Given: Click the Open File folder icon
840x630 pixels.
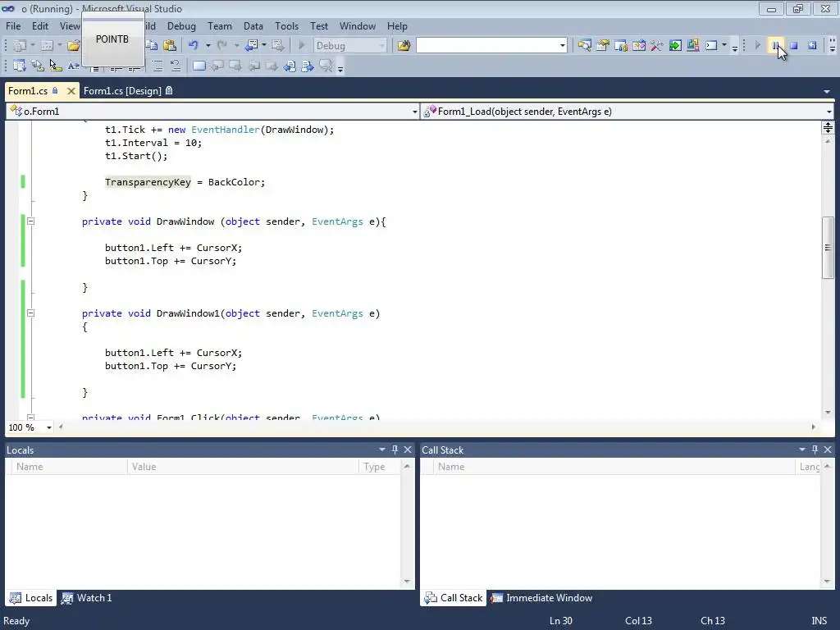Looking at the screenshot, I should pyautogui.click(x=73, y=46).
